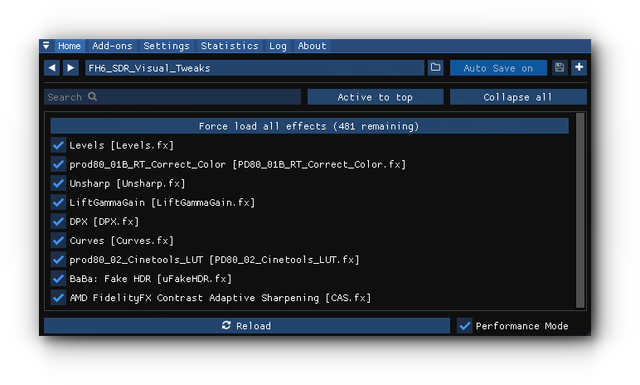Image resolution: width=640 pixels, height=385 pixels.
Task: Toggle the BaBa: Fake HDR effect
Action: pyautogui.click(x=58, y=278)
